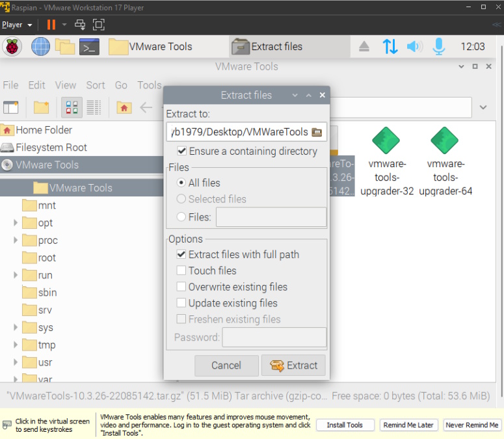Toggle Ensure a containing directory checkbox

click(181, 151)
